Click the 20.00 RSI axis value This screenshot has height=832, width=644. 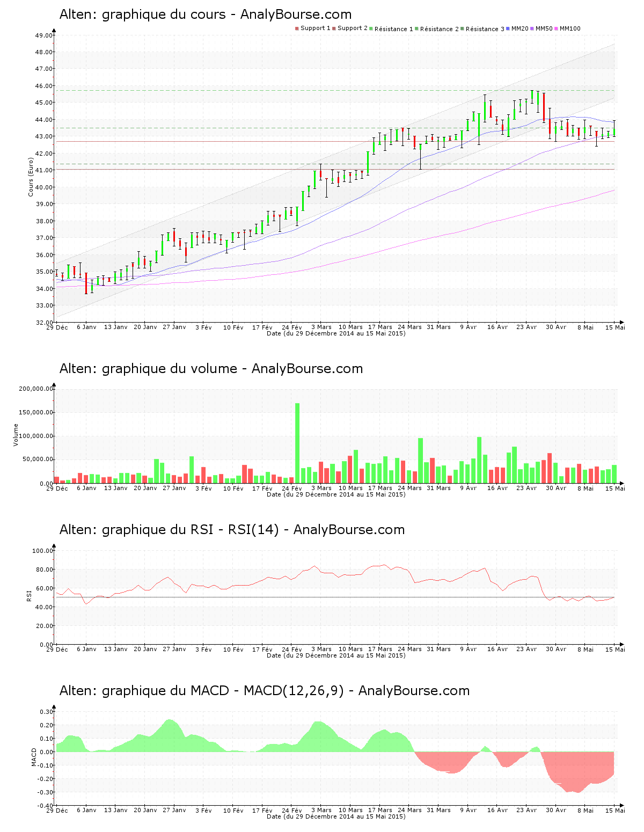(43, 626)
